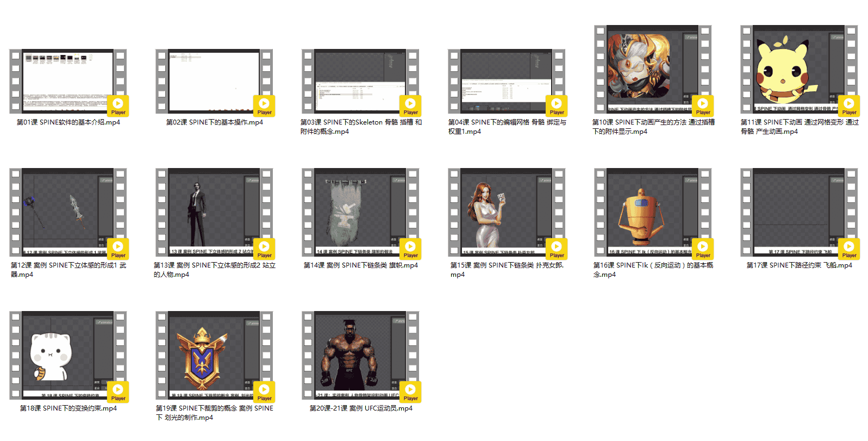Click the Player badge on 第20课-21课 video

pyautogui.click(x=410, y=392)
